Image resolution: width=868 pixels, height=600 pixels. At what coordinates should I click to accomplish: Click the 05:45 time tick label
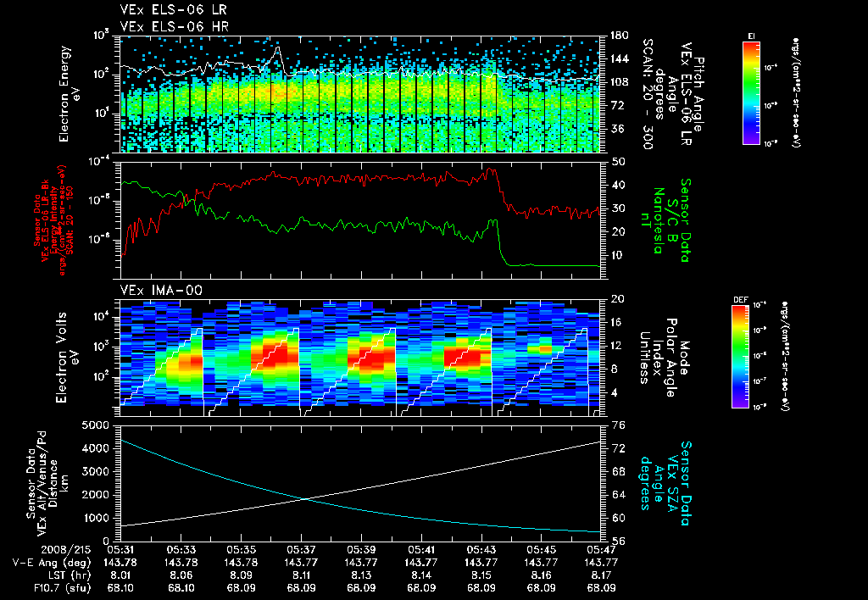click(x=542, y=550)
